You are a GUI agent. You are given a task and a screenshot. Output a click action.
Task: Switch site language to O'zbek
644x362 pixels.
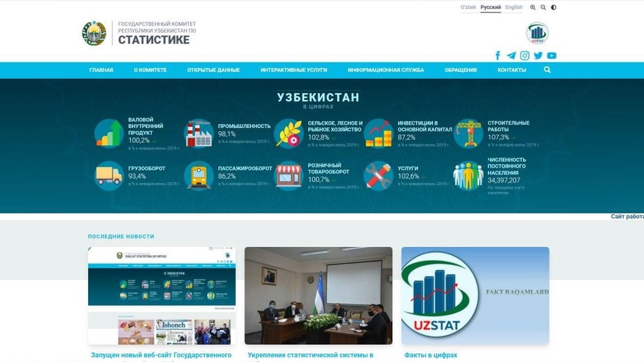[468, 8]
